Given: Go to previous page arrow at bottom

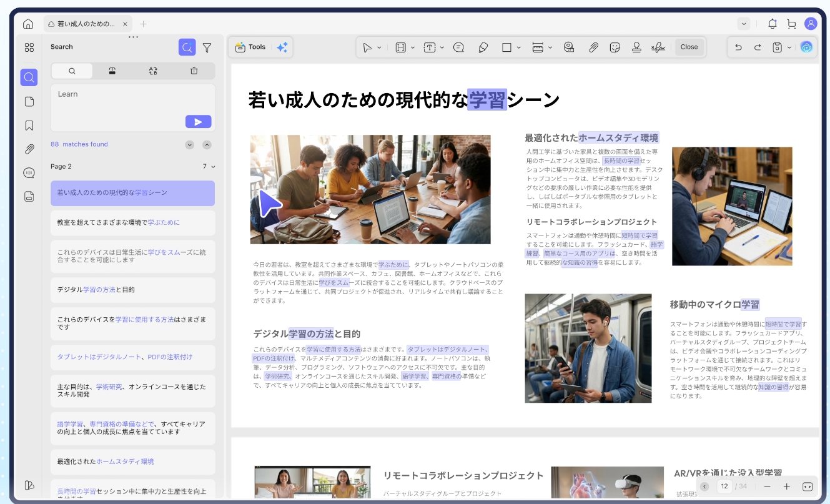Looking at the screenshot, I should coord(704,487).
